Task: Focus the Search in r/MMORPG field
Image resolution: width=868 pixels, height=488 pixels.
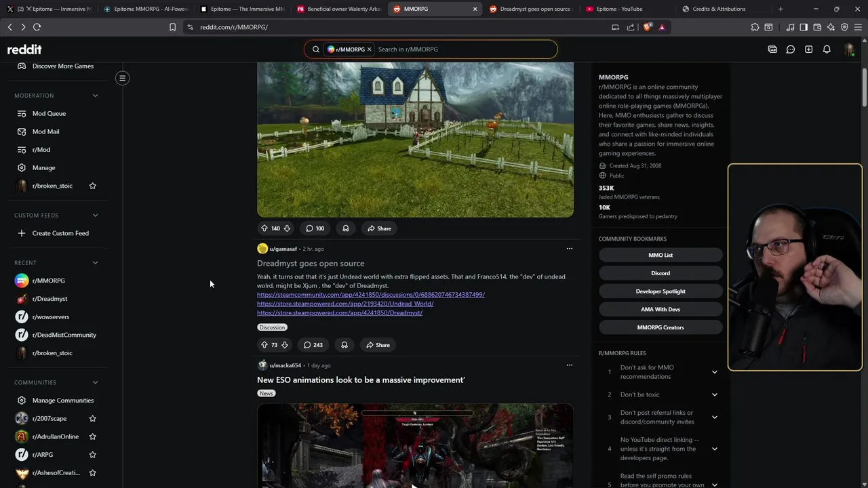Action: [x=465, y=49]
